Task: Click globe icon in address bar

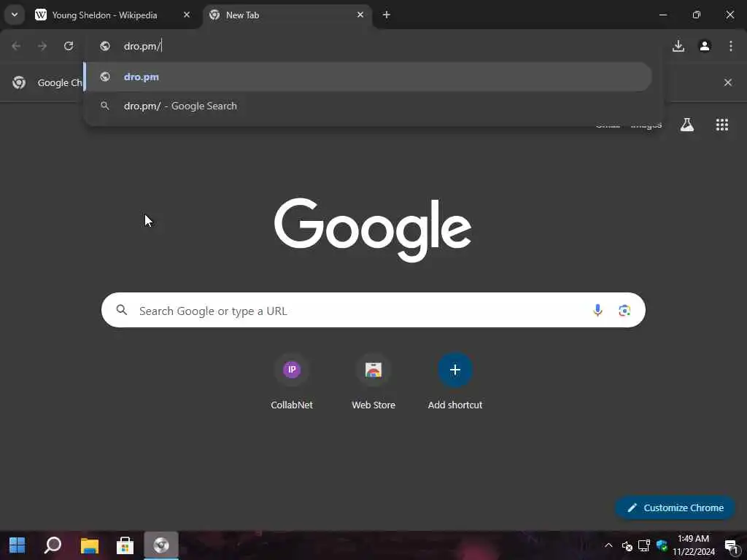Action: [105, 46]
